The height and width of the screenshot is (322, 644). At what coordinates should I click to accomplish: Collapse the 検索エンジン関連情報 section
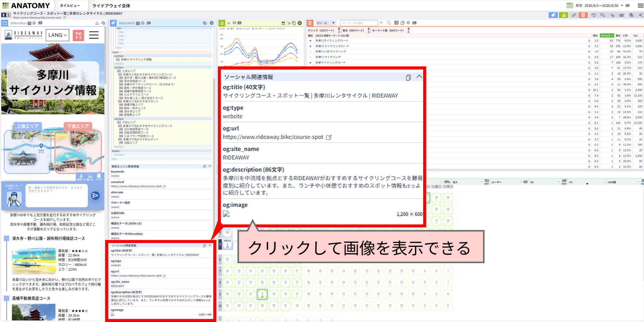click(x=210, y=166)
